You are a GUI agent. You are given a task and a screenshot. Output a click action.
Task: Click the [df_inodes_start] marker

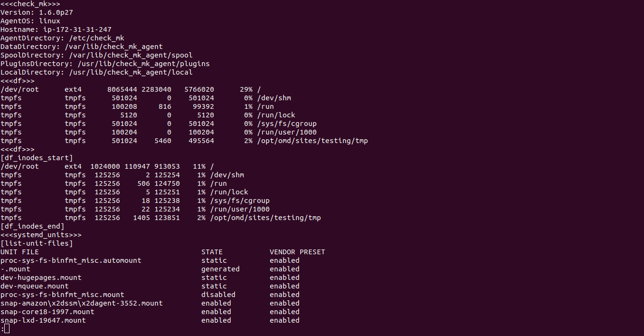(37, 158)
